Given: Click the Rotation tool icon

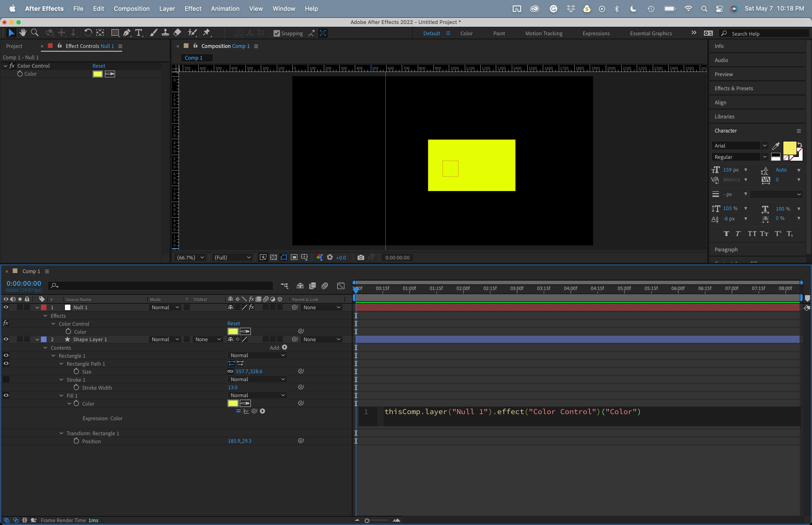Looking at the screenshot, I should click(88, 33).
